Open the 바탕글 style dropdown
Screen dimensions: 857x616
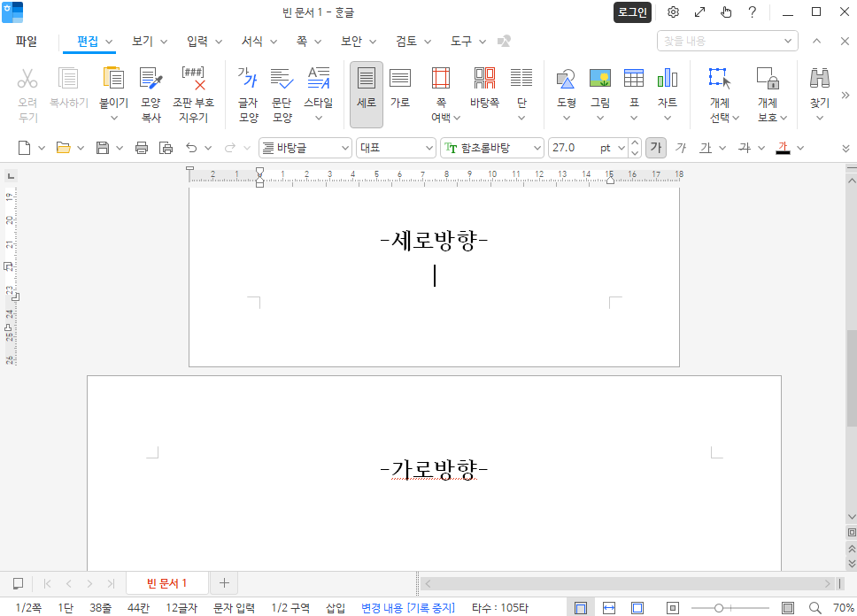[x=305, y=148]
